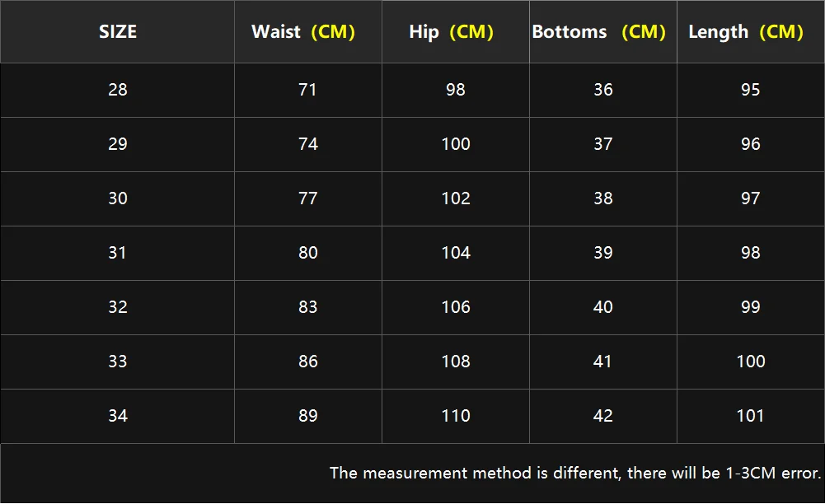Click waist measurement 89
Screen dimensions: 825x504
[x=308, y=416]
